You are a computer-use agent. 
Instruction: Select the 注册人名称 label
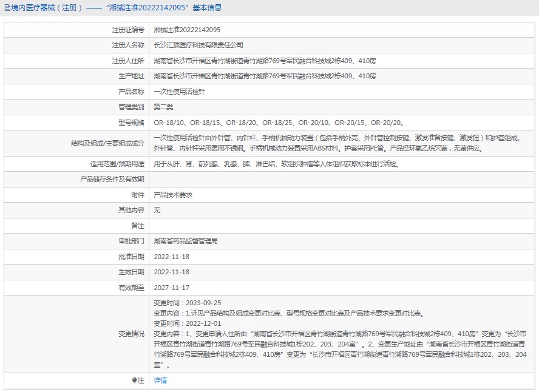(x=128, y=45)
